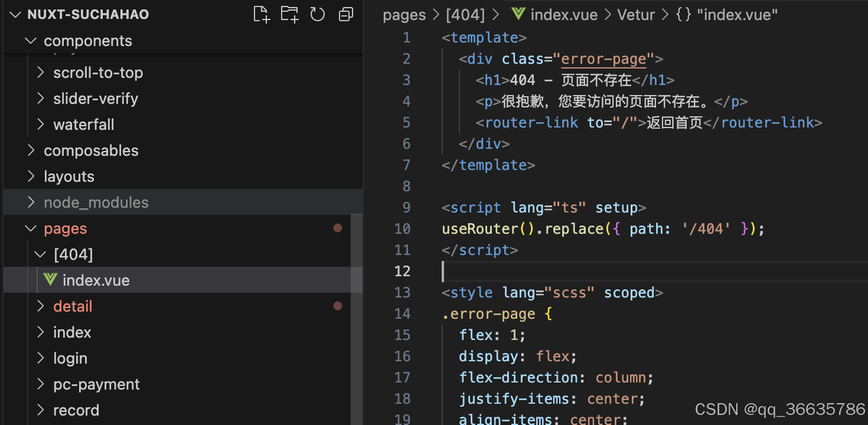Image resolution: width=868 pixels, height=425 pixels.
Task: Click the New File icon in explorer header
Action: pos(261,14)
